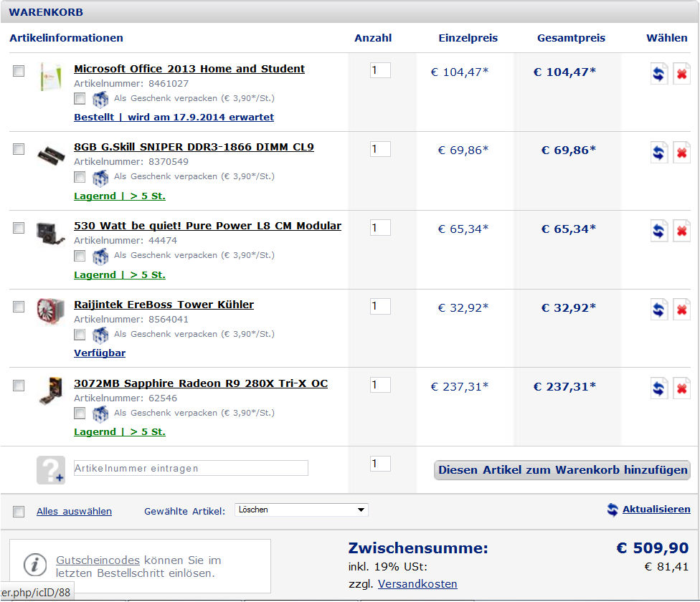Click Verfügbar status link for Raijintek cooler
Image resolution: width=700 pixels, height=602 pixels.
coord(100,353)
